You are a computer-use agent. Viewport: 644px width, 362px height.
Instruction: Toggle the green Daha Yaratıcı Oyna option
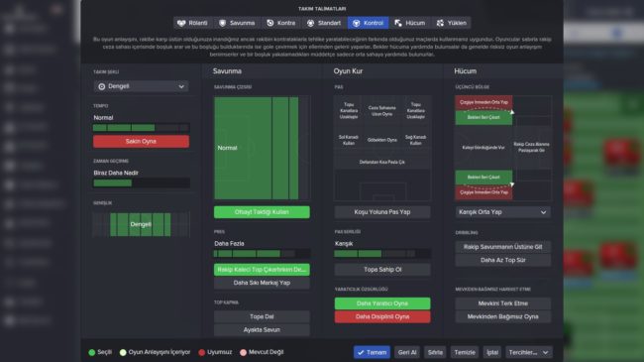(382, 303)
